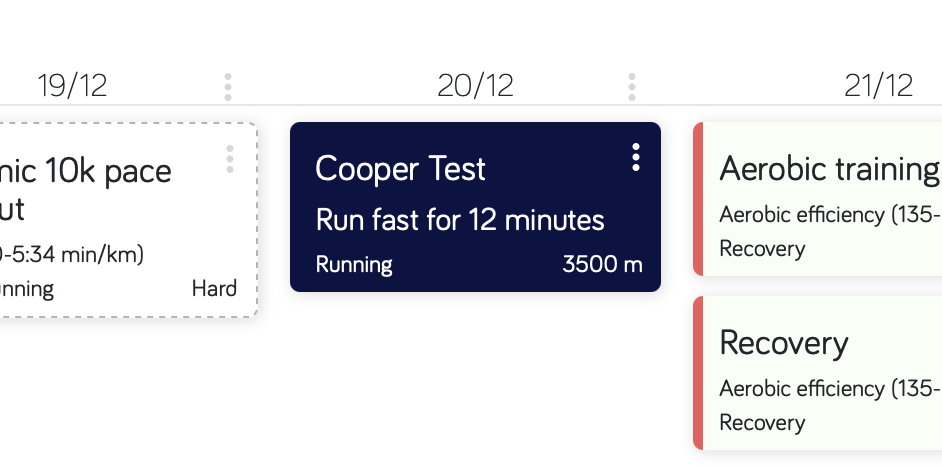Click the Cooper Test workout title
The image size is (942, 468).
pyautogui.click(x=400, y=169)
